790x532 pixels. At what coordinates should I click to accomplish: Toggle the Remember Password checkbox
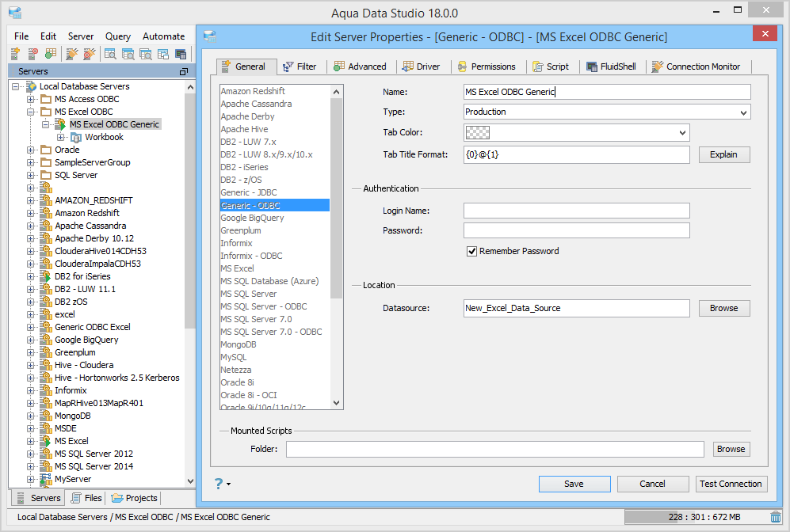[471, 251]
